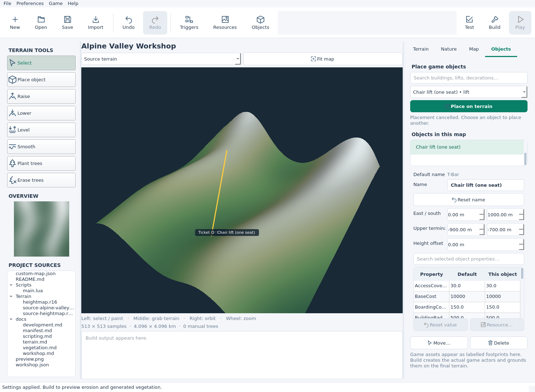Open the Preferences menu
Image resolution: width=535 pixels, height=392 pixels.
[x=30, y=4]
